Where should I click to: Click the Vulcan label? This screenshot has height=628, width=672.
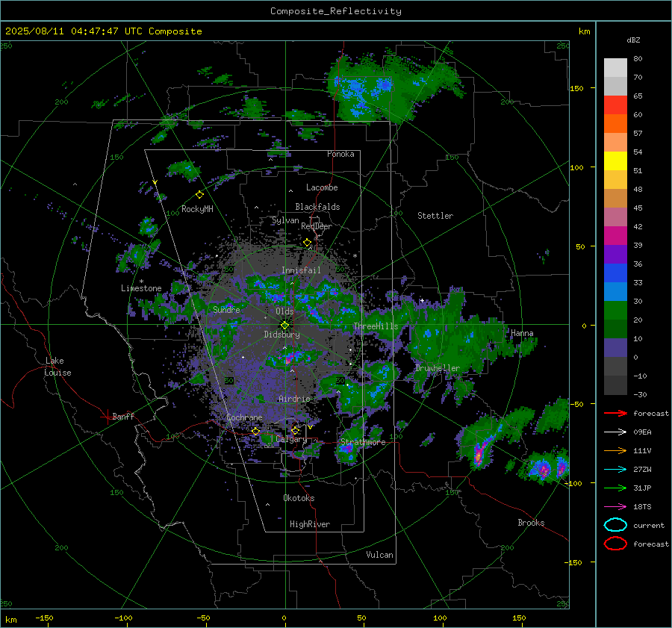pyautogui.click(x=379, y=555)
